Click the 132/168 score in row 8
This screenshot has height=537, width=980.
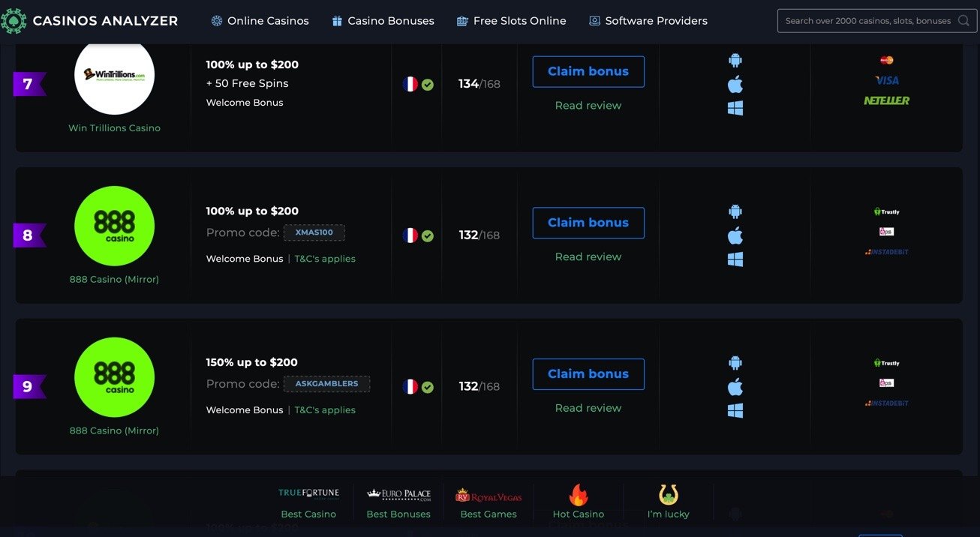479,235
